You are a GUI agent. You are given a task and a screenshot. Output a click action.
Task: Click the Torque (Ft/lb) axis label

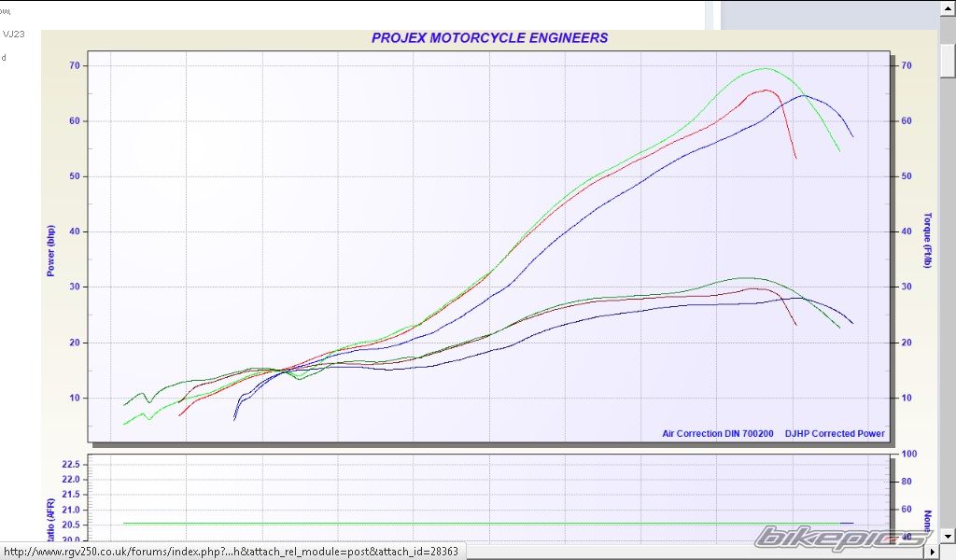(927, 239)
